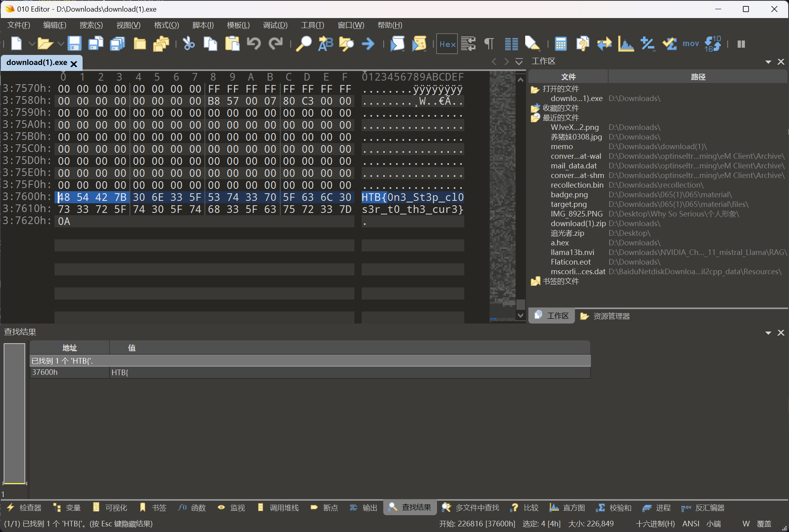Click the New File toolbar icon
789x532 pixels.
pos(16,44)
